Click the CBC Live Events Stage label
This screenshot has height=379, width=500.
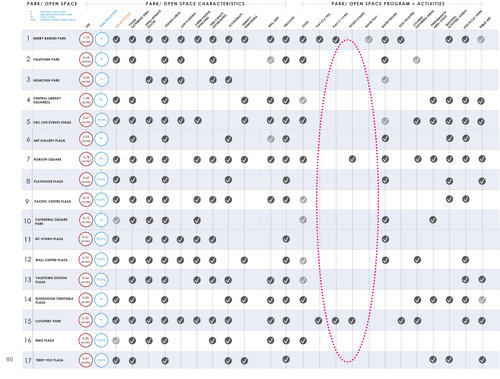tap(52, 122)
